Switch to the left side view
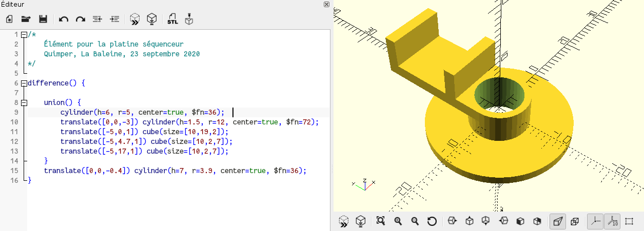The width and height of the screenshot is (644, 231). (503, 221)
